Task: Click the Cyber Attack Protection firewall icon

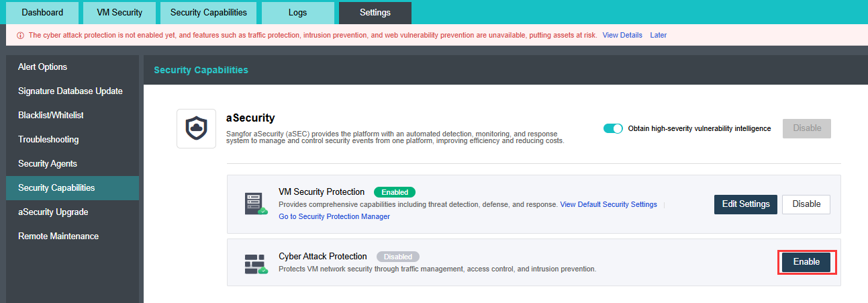Action: coord(256,263)
